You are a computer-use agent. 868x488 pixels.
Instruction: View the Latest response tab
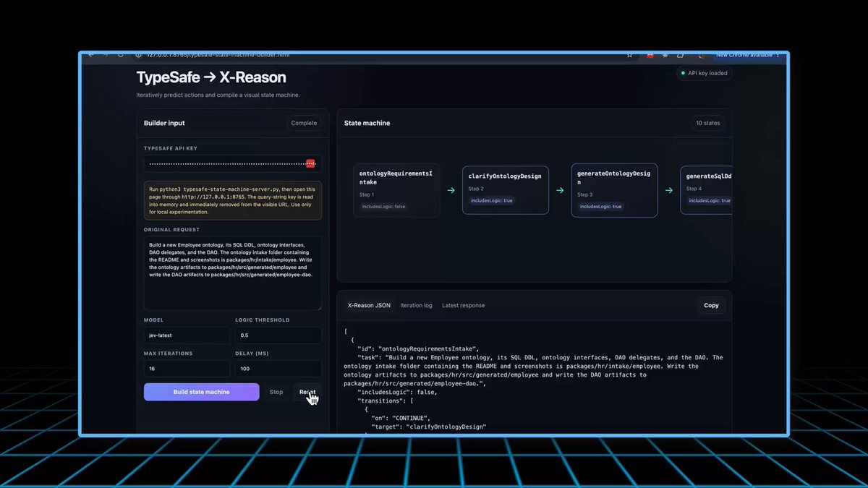464,305
